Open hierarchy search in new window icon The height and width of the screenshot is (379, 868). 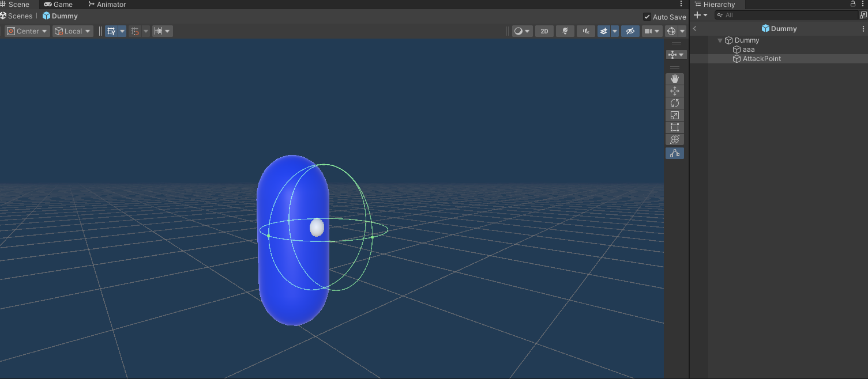point(863,15)
